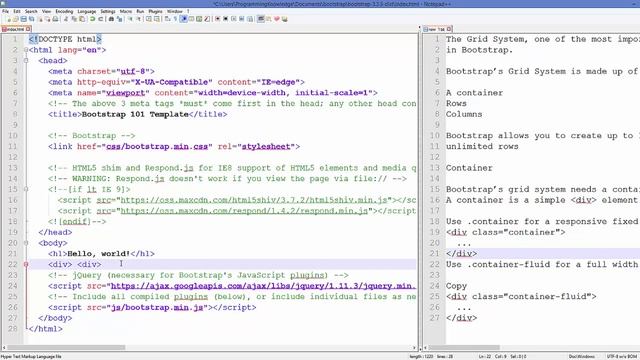Collapse the head section fold marker
This screenshot has height=360, width=640.
pos(26,60)
